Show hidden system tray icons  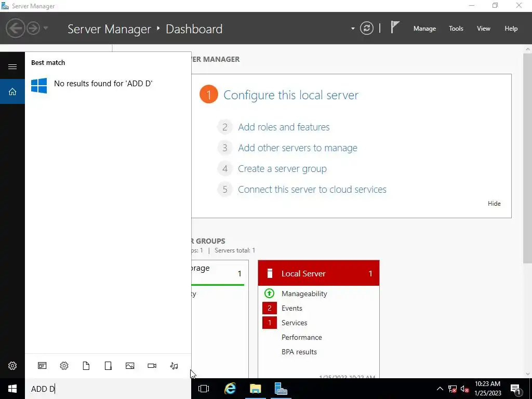coord(440,389)
